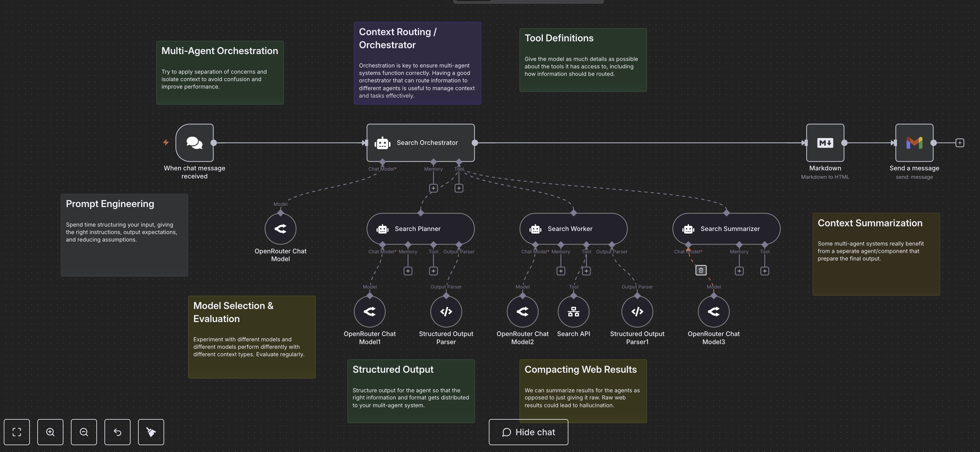Select the Gmail Send a message node
This screenshot has width=980, height=452.
click(x=914, y=143)
